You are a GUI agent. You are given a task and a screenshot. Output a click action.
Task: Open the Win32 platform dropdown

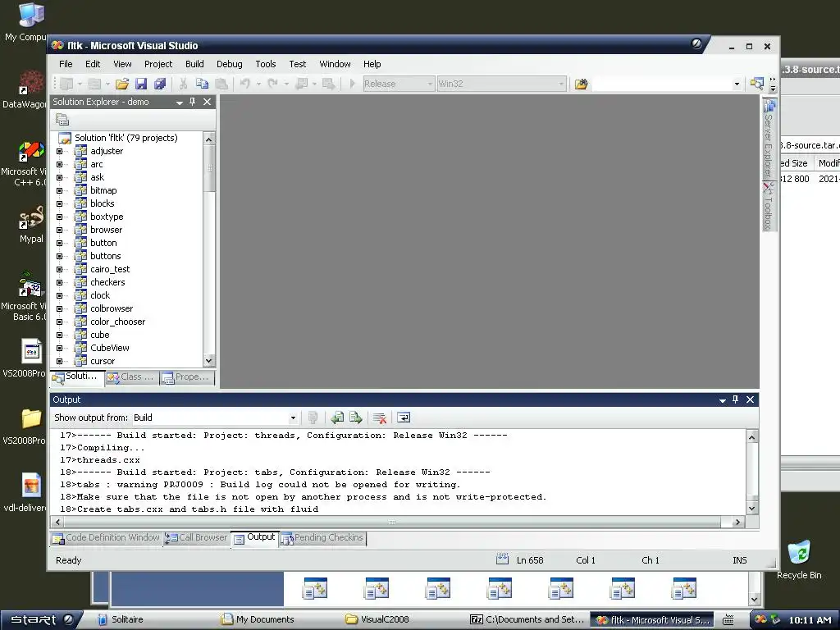pos(561,84)
